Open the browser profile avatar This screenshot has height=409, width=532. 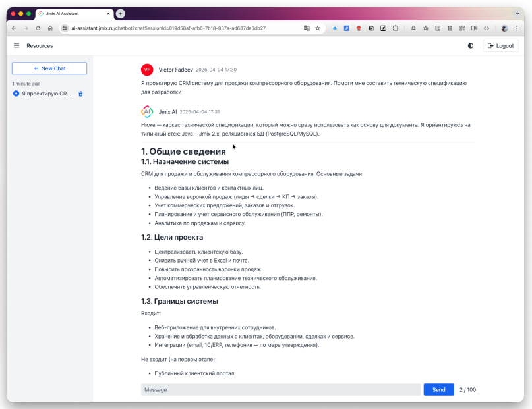[504, 28]
